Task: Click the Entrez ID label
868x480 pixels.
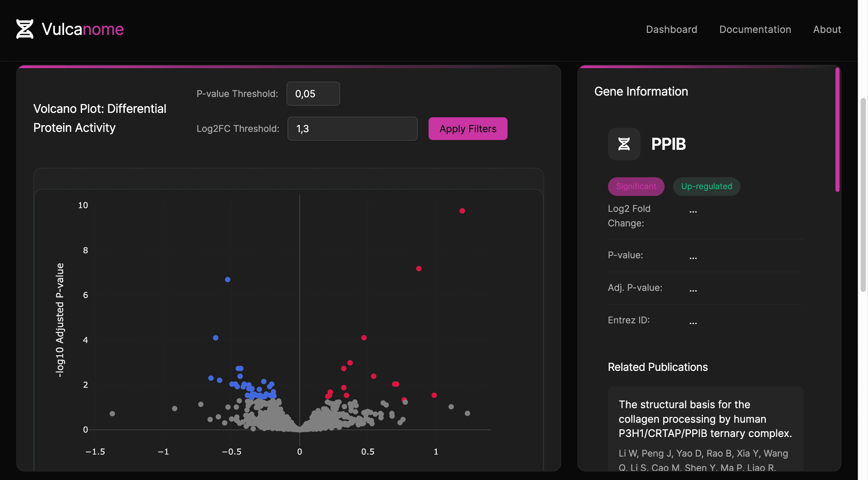Action: pos(629,320)
